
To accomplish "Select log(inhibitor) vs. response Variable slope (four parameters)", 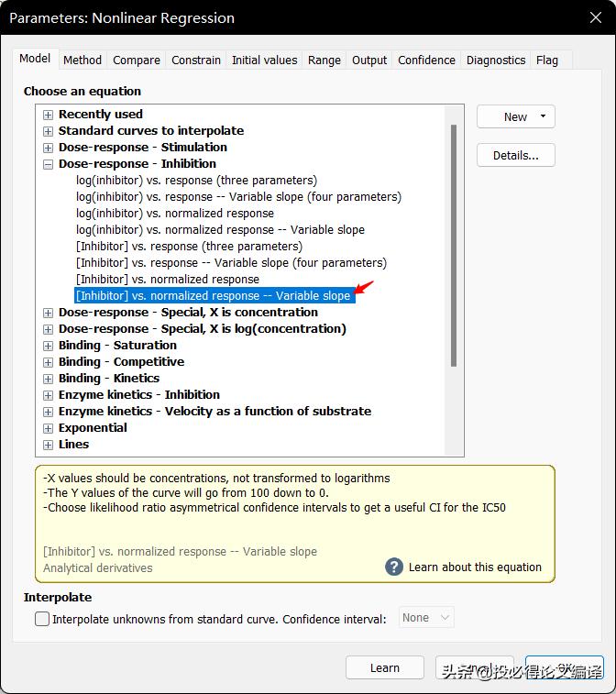I will click(238, 197).
